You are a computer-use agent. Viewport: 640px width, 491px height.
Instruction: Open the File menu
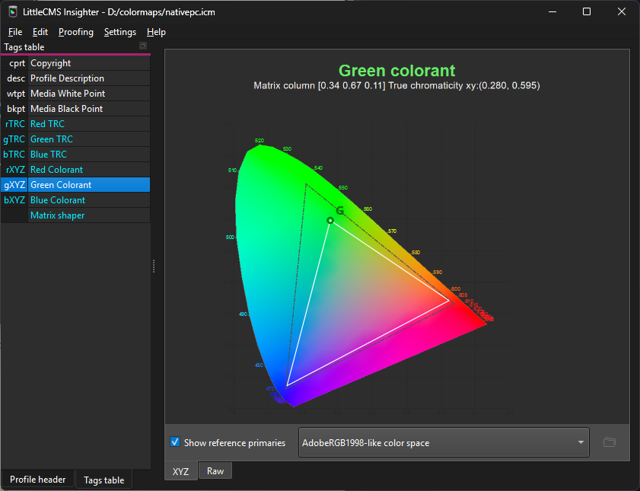coord(15,32)
